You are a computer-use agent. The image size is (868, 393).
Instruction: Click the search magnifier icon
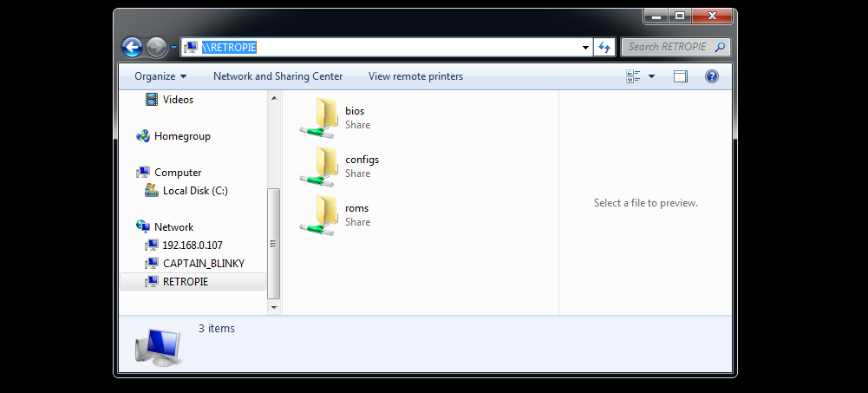point(720,47)
